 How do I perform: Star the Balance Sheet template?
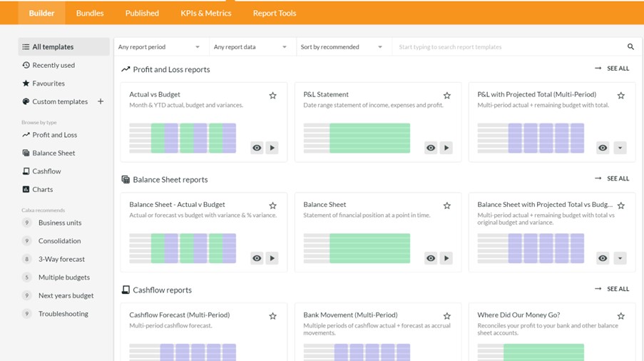coord(447,205)
